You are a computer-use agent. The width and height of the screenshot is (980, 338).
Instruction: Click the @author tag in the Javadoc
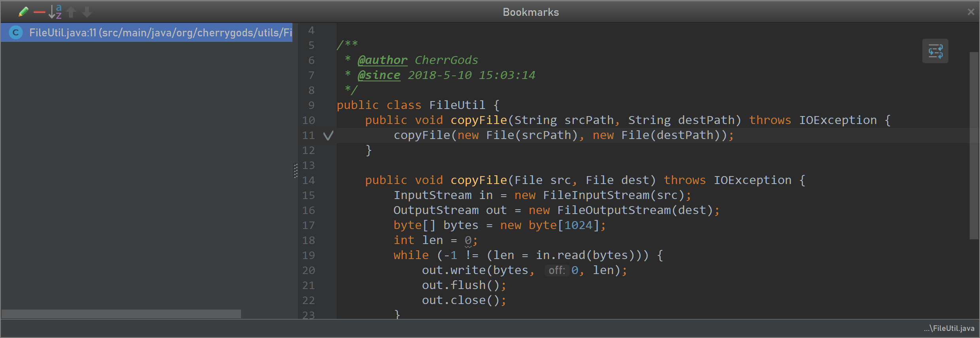pos(382,60)
